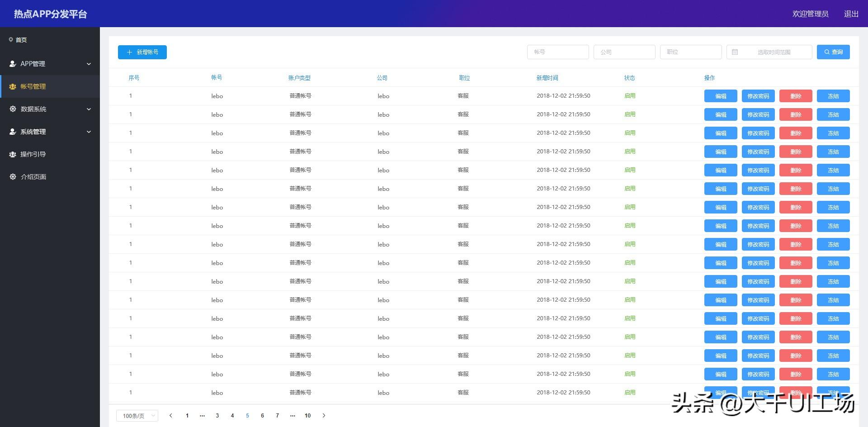
Task: Open the APP管理 sidebar menu
Action: point(50,64)
